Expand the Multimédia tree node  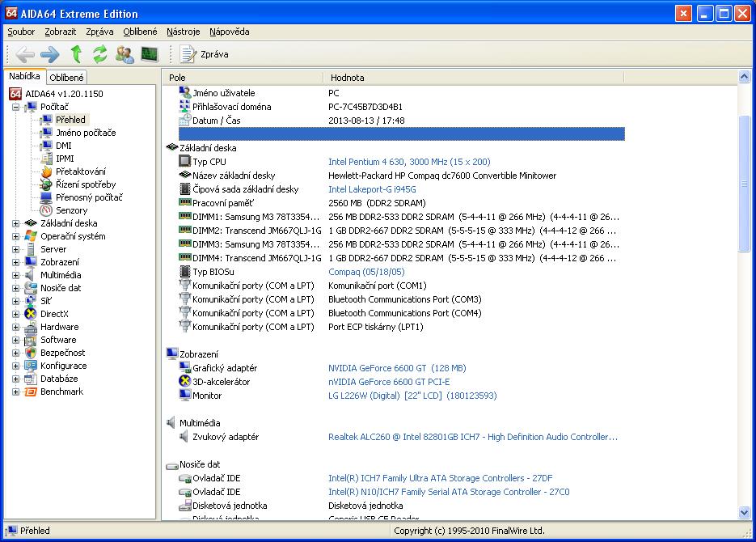(16, 275)
